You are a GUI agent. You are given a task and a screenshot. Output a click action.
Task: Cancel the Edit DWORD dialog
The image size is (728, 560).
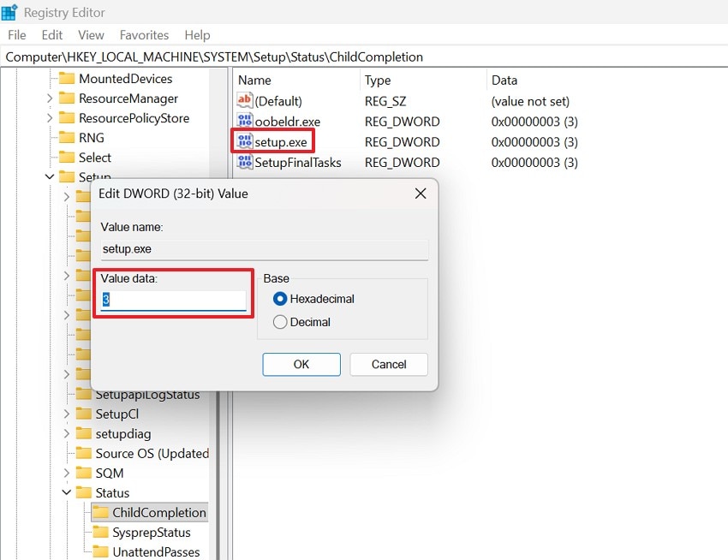389,364
